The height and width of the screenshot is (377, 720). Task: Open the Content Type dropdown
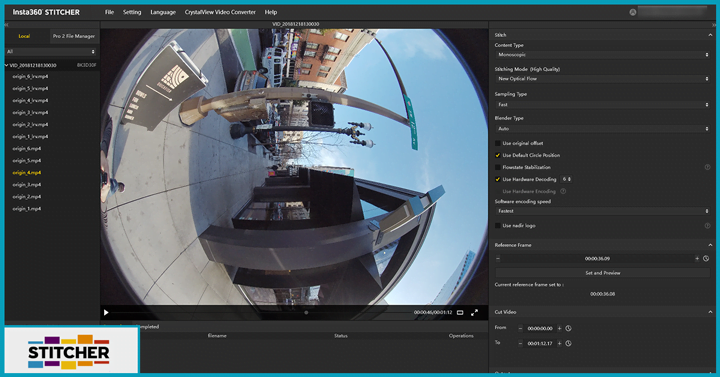click(602, 55)
